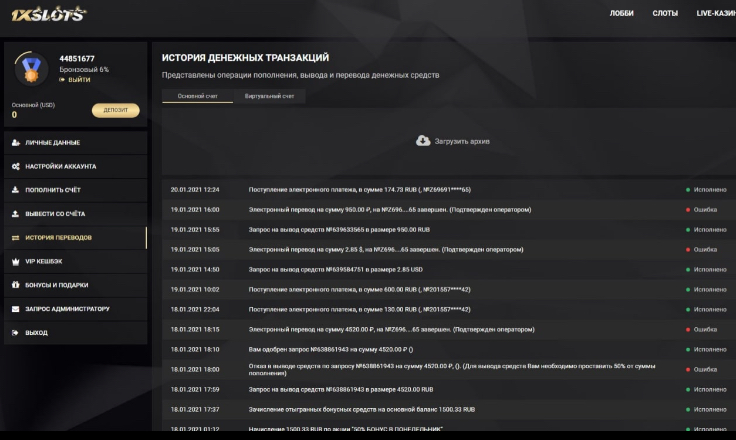Image resolution: width=736 pixels, height=440 pixels.
Task: Click the personal data user icon
Action: (x=15, y=142)
